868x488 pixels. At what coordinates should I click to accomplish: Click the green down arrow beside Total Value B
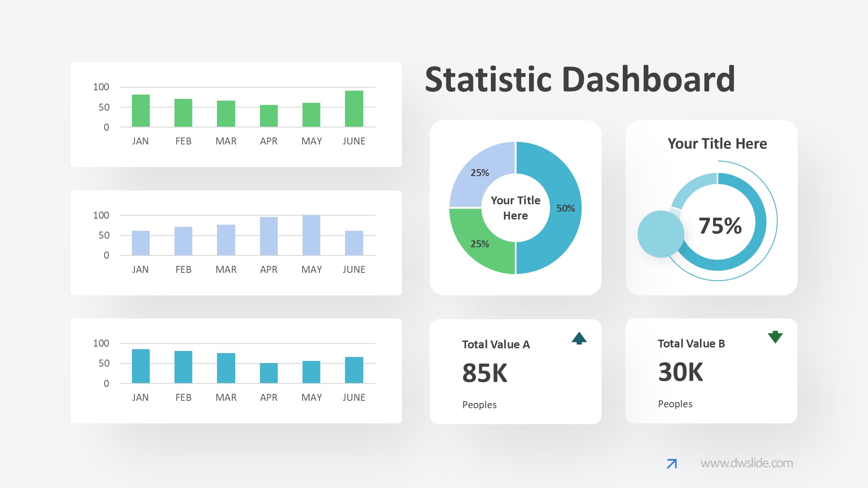[775, 337]
